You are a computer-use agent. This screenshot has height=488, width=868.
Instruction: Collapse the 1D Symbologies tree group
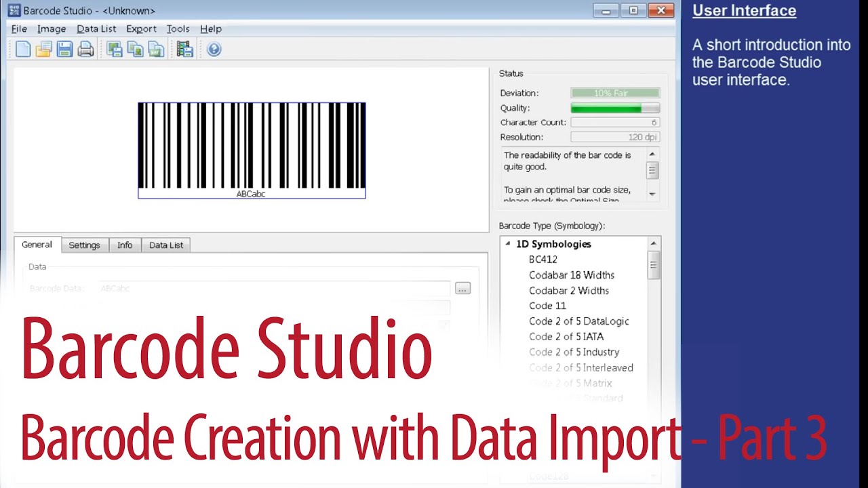click(508, 244)
